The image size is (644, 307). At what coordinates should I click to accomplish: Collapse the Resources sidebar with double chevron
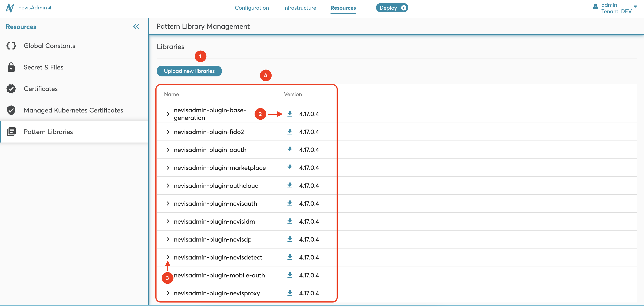tap(136, 26)
